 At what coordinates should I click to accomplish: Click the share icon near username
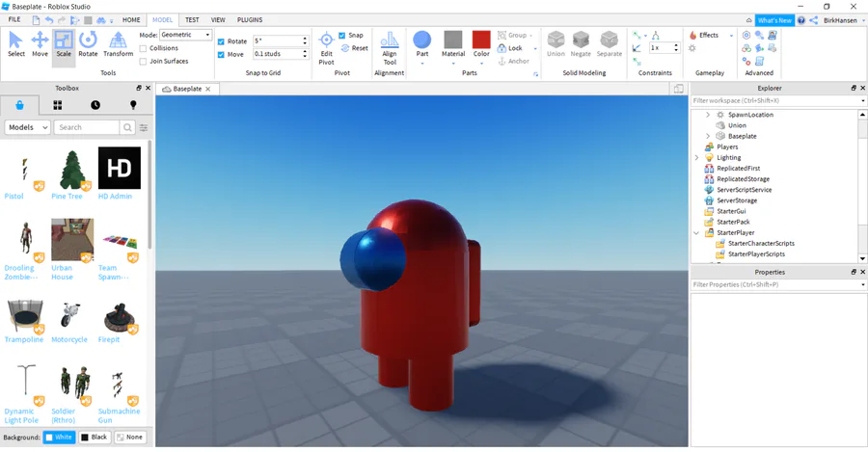tap(813, 20)
